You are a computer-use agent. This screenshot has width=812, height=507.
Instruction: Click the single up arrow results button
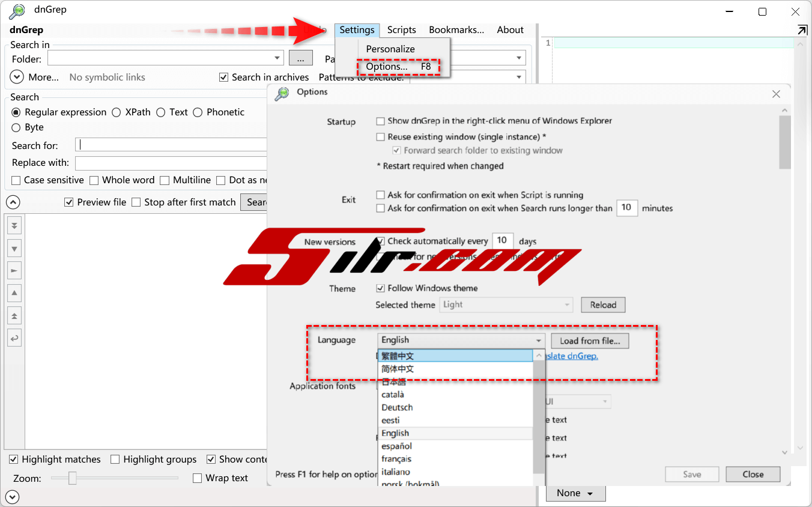point(15,293)
